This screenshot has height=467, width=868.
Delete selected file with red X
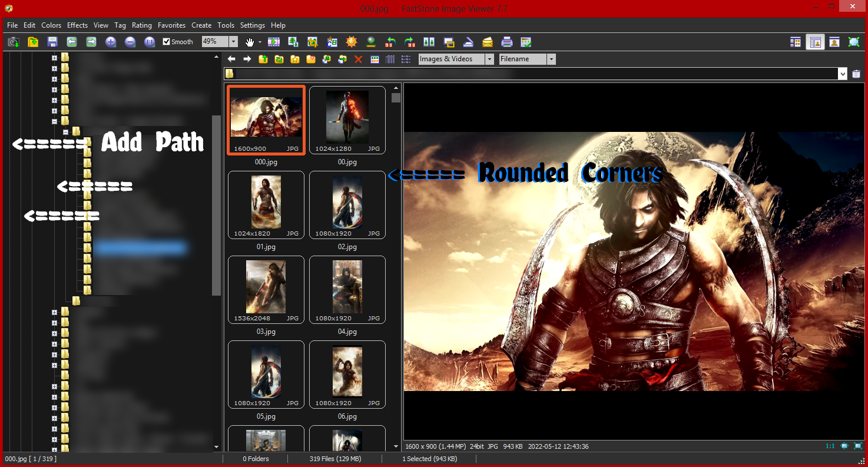click(x=358, y=59)
